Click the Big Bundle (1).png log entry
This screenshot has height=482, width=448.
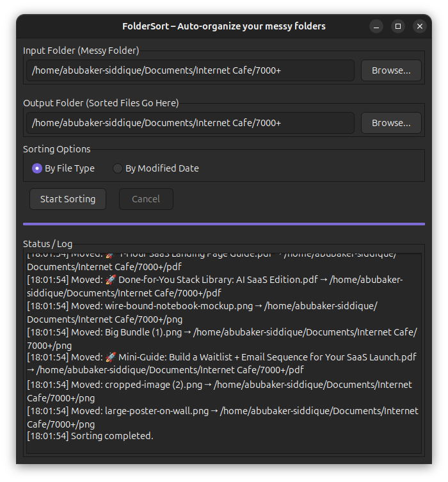(x=145, y=332)
